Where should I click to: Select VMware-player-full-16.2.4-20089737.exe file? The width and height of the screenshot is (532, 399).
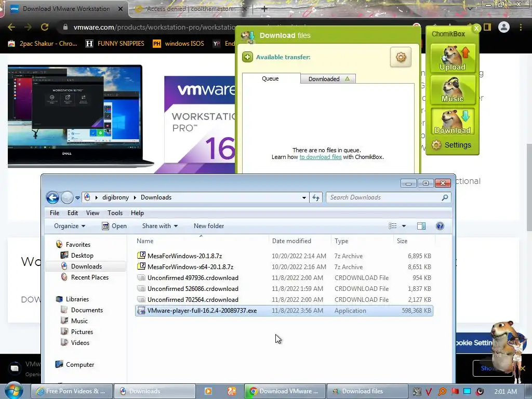pyautogui.click(x=284, y=311)
